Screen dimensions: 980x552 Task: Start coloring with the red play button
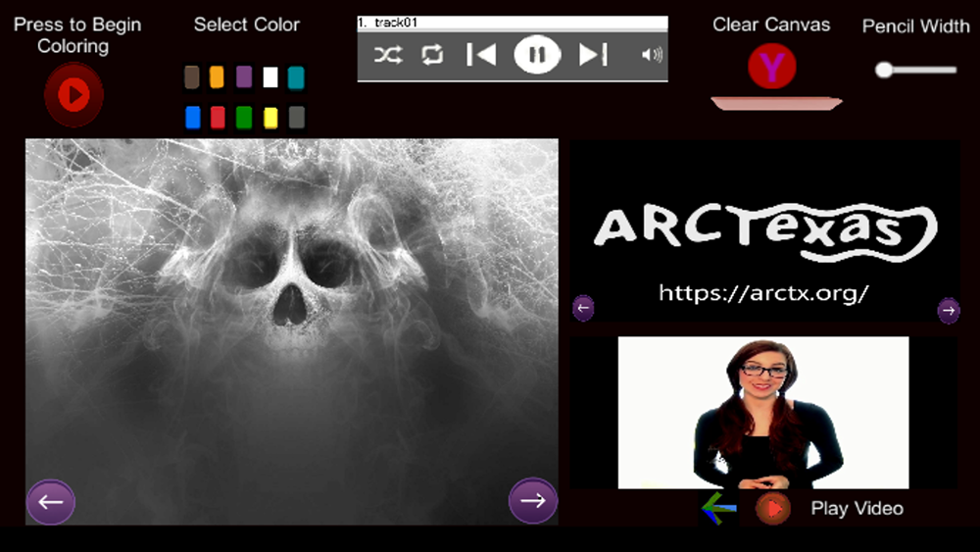tap(73, 95)
